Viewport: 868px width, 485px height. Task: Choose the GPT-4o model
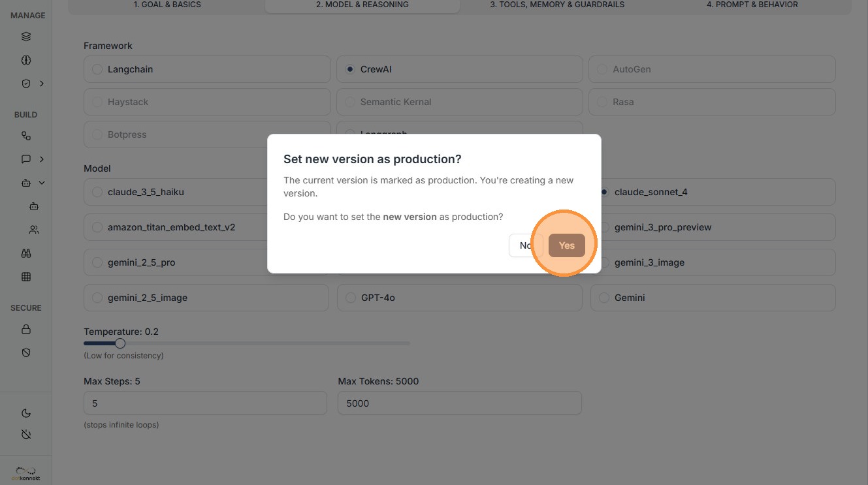pyautogui.click(x=460, y=298)
